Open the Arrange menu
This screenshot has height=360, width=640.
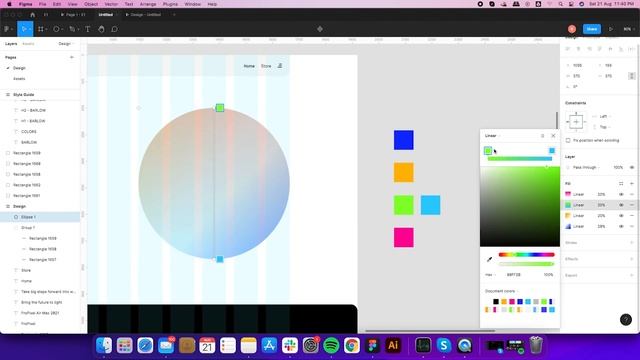click(148, 4)
